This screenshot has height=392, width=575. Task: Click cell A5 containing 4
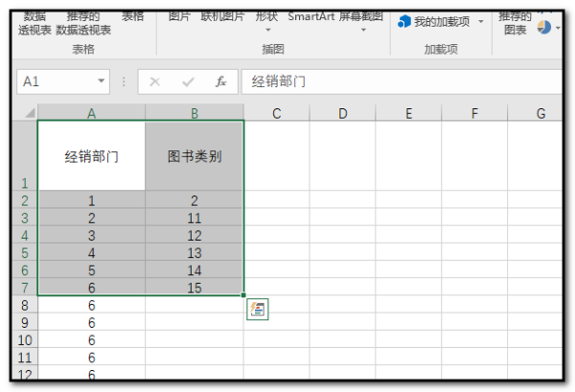tap(91, 252)
